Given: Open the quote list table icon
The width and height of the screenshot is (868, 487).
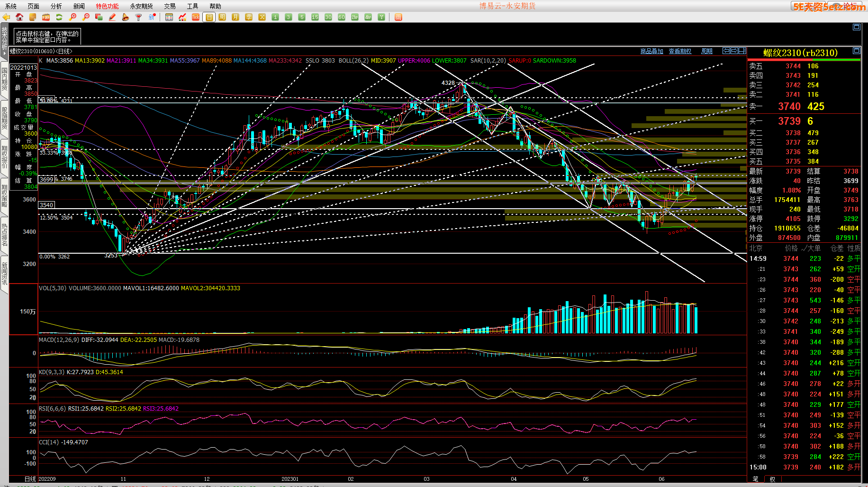Looking at the screenshot, I should pyautogui.click(x=169, y=17).
